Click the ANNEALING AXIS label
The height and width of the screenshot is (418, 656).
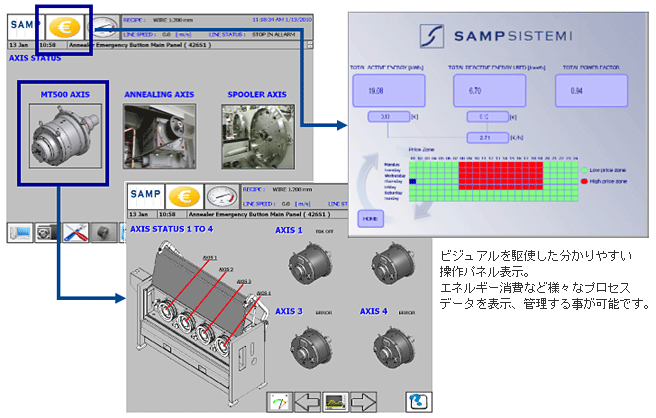(159, 95)
